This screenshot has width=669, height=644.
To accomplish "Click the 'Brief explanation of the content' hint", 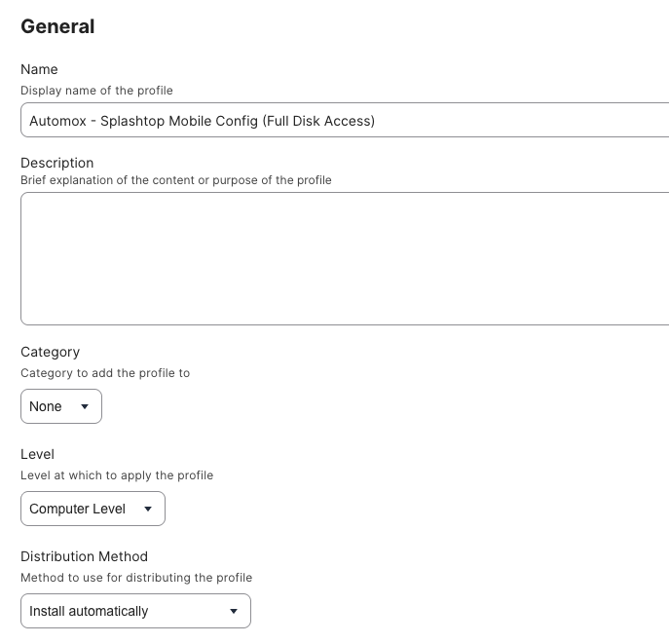I will click(x=175, y=180).
